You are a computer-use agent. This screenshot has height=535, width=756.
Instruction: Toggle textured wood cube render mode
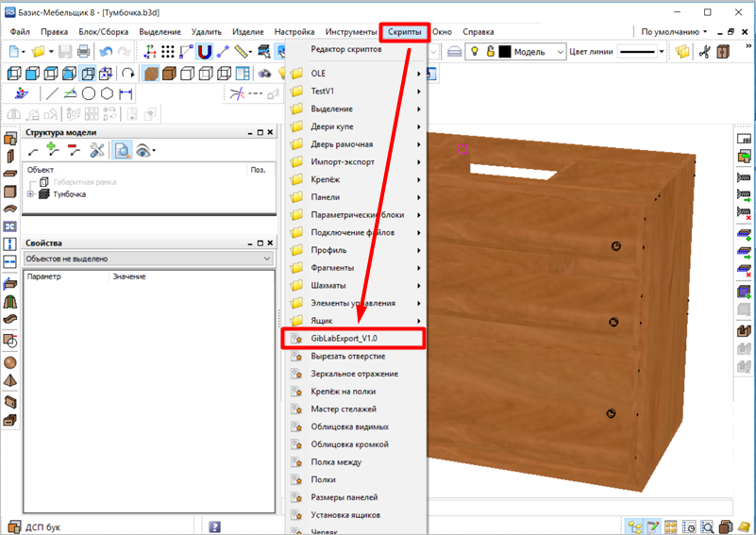pyautogui.click(x=151, y=74)
